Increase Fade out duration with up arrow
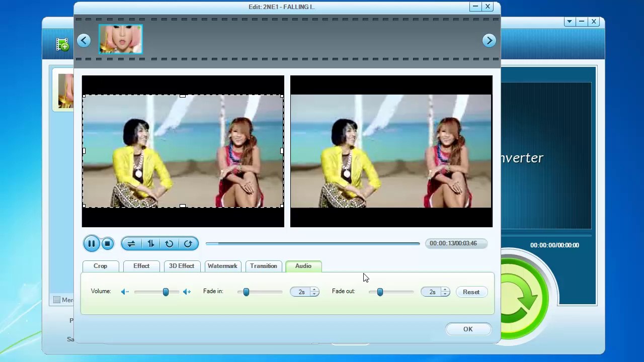Image resolution: width=644 pixels, height=362 pixels. (x=445, y=290)
